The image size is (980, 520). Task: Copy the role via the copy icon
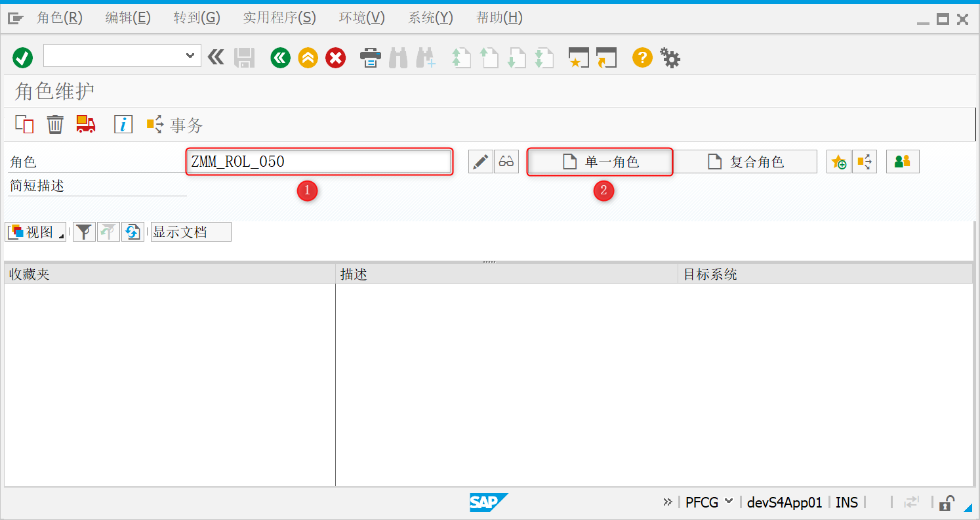[x=24, y=124]
